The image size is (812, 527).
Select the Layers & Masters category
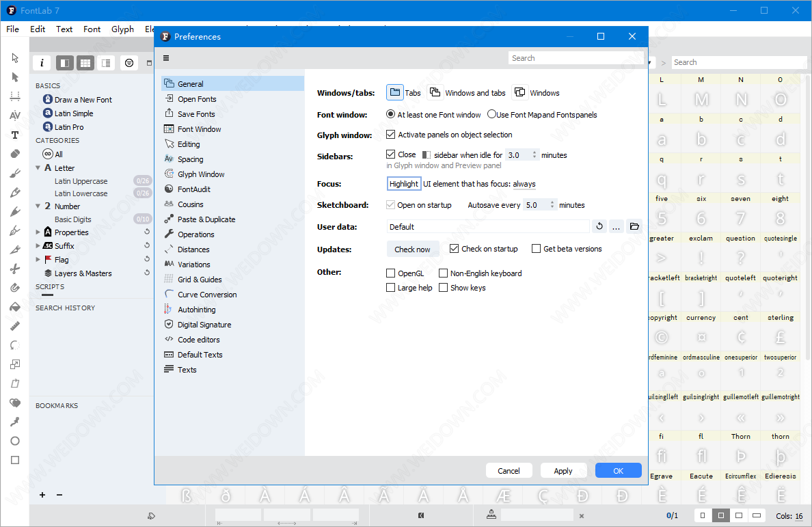click(83, 273)
